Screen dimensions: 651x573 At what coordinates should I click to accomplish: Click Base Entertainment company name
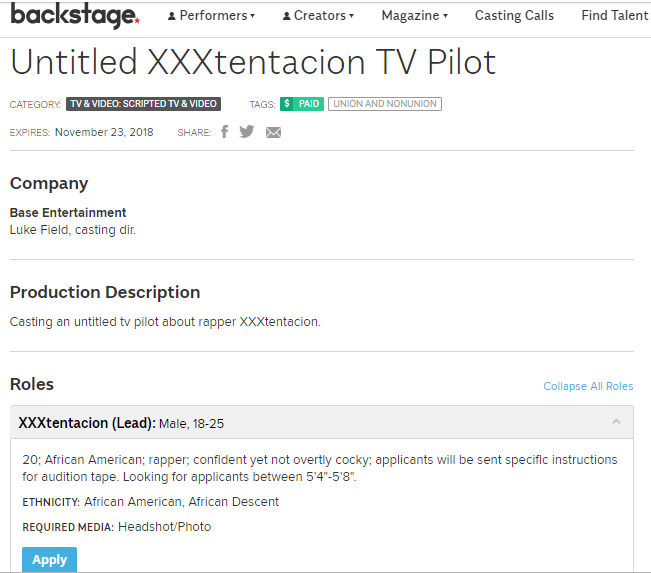pos(68,212)
